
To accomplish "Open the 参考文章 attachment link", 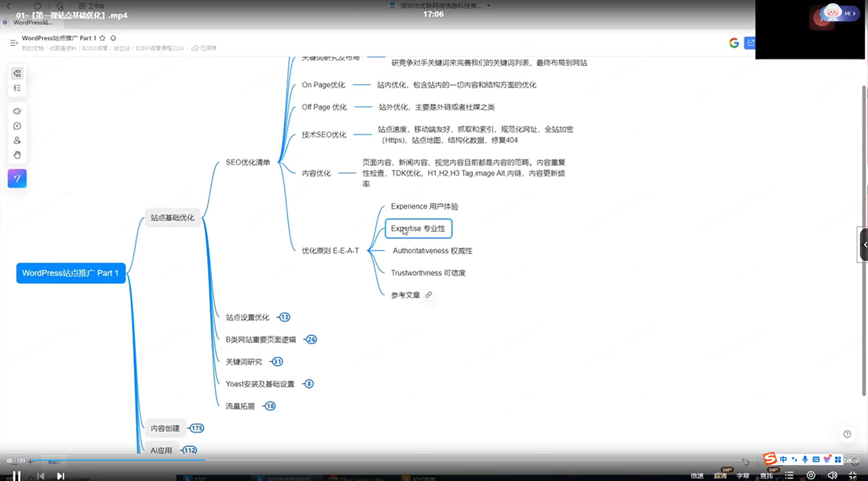I will [428, 294].
